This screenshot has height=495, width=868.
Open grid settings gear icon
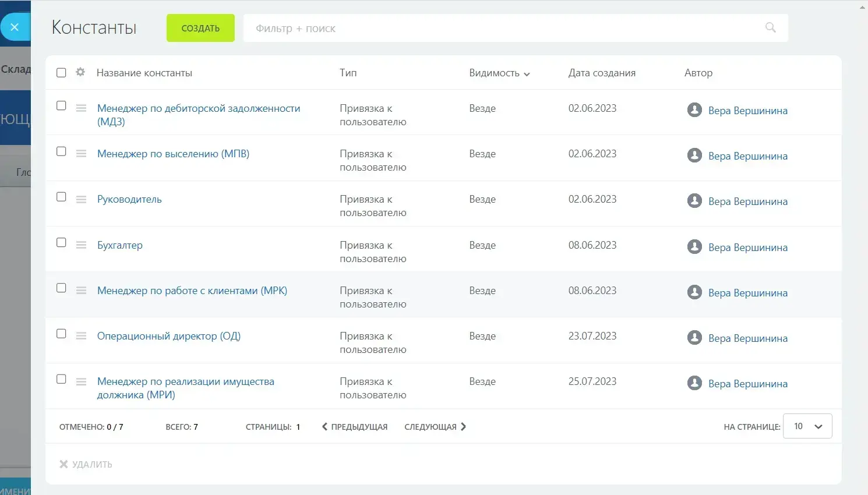[80, 72]
